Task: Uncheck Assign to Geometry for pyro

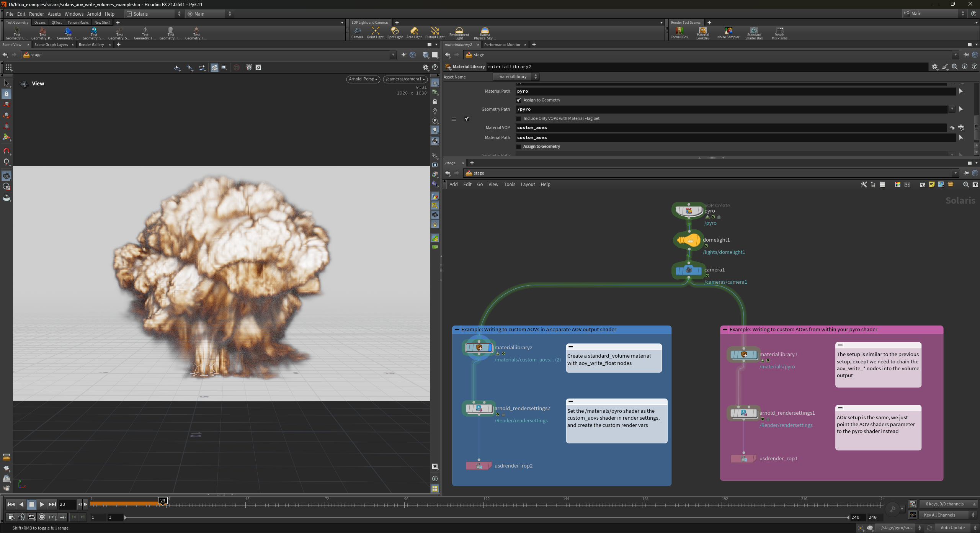Action: coord(519,100)
